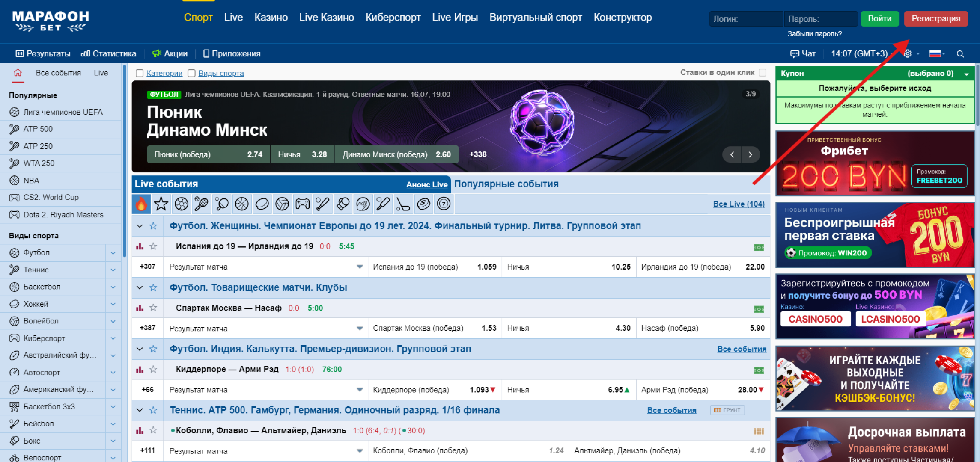Screen dimensions: 980x462
Task: Focus the Логин input field
Action: [x=746, y=19]
